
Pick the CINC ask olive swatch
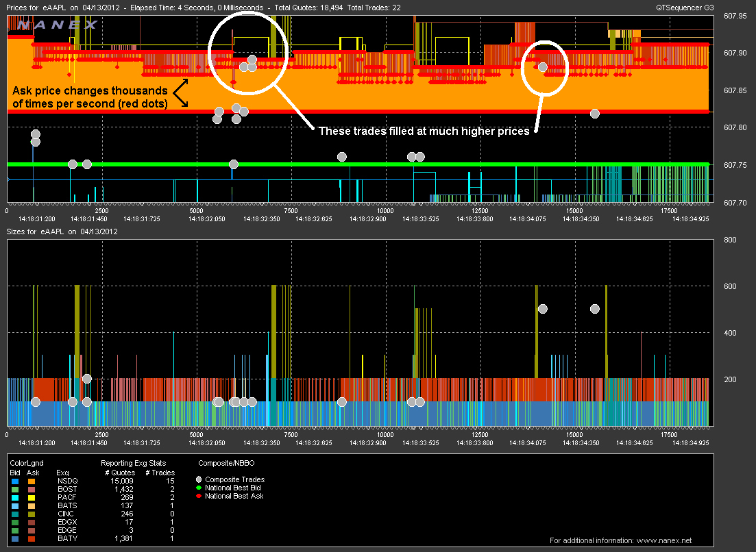point(32,514)
